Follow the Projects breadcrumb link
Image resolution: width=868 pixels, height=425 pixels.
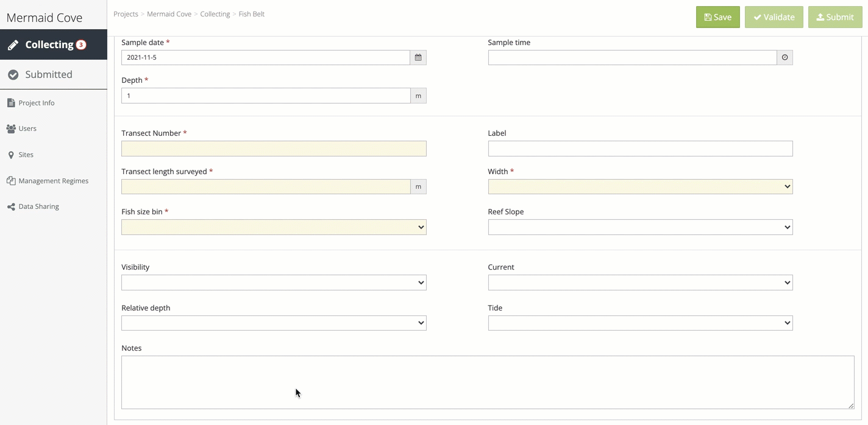coord(126,13)
